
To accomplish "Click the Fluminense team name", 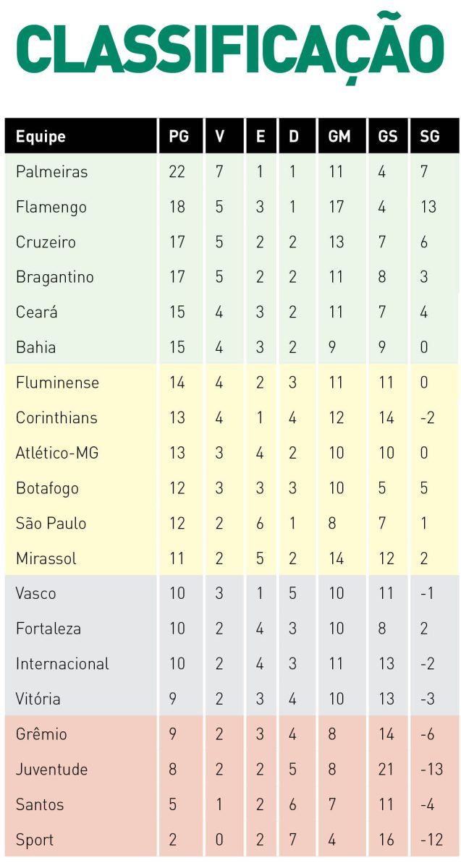I will click(x=57, y=383).
